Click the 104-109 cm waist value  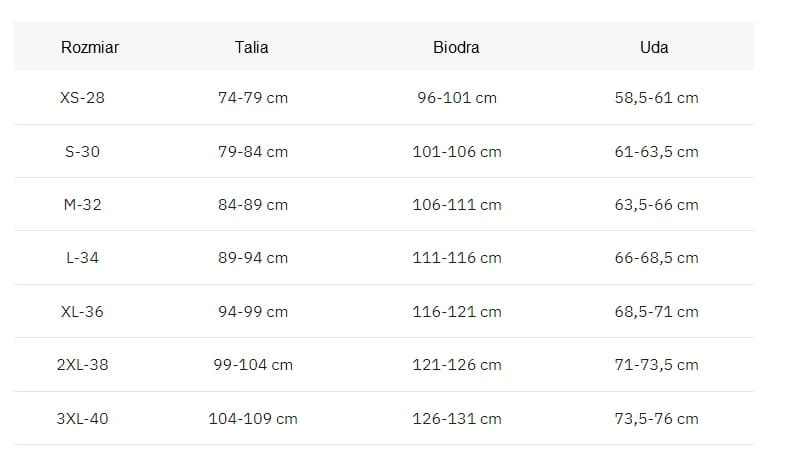pyautogui.click(x=253, y=418)
